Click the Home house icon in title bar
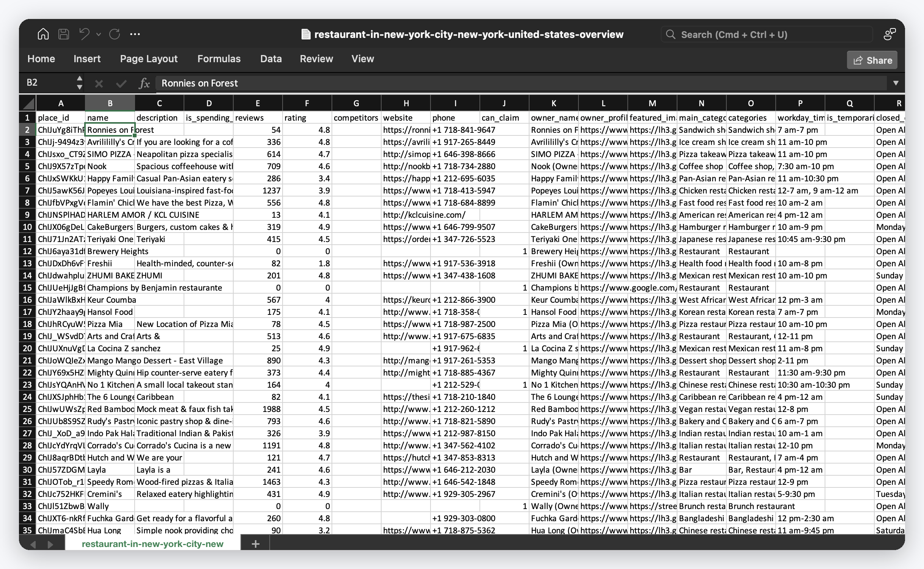924x569 pixels. pos(43,34)
